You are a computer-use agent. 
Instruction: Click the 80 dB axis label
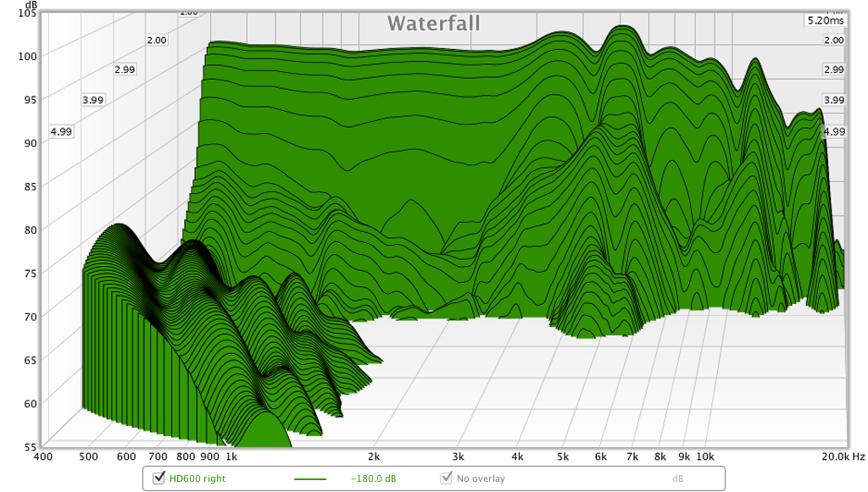[30, 229]
